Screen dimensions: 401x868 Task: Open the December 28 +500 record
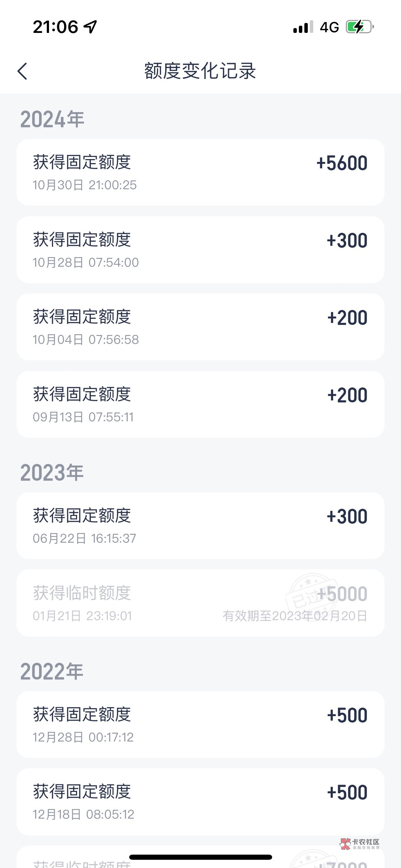click(x=200, y=724)
